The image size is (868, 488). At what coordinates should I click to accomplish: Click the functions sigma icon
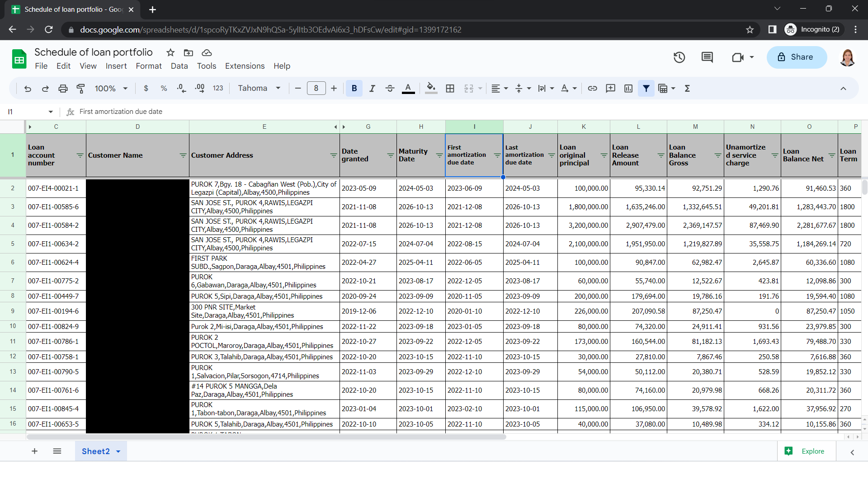point(687,89)
